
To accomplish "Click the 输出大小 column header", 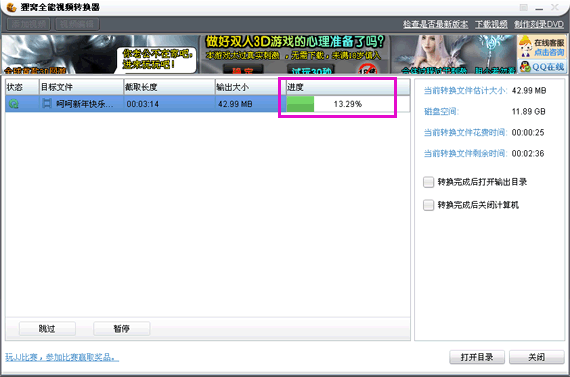I will (x=250, y=87).
